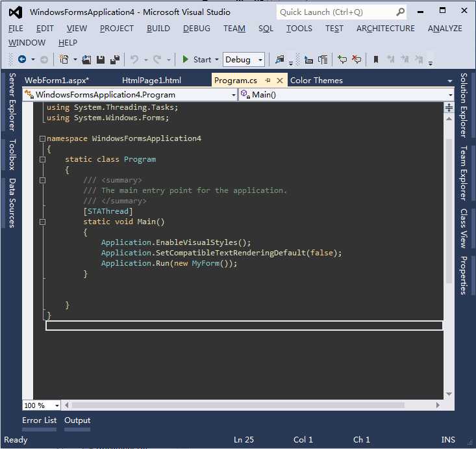This screenshot has width=476, height=449.
Task: Toggle pin on Program.cs tab
Action: 268,80
